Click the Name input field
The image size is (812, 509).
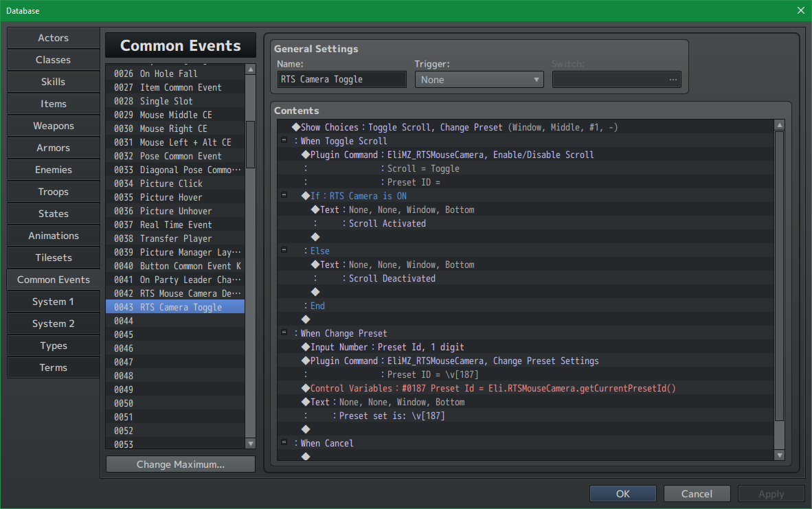[341, 80]
